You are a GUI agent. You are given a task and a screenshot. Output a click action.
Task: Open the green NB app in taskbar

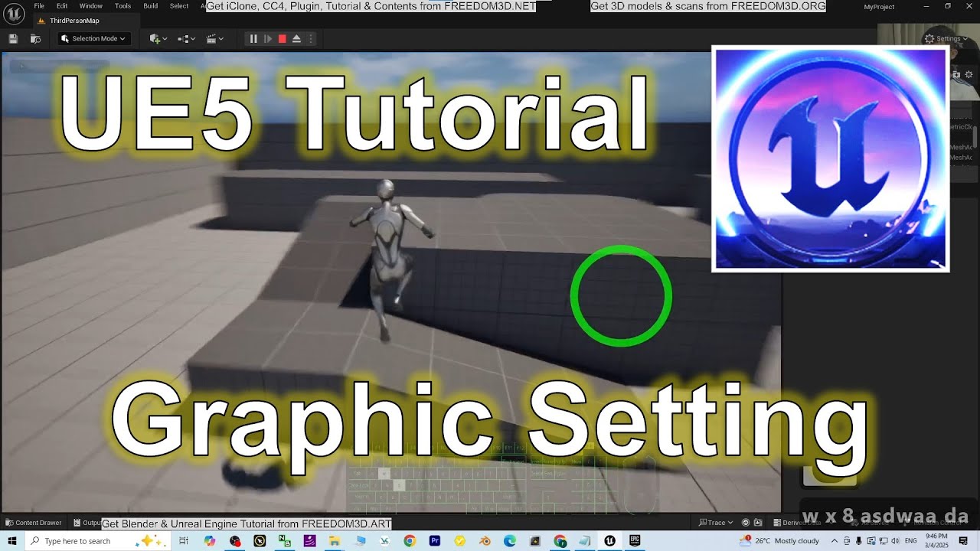click(285, 541)
